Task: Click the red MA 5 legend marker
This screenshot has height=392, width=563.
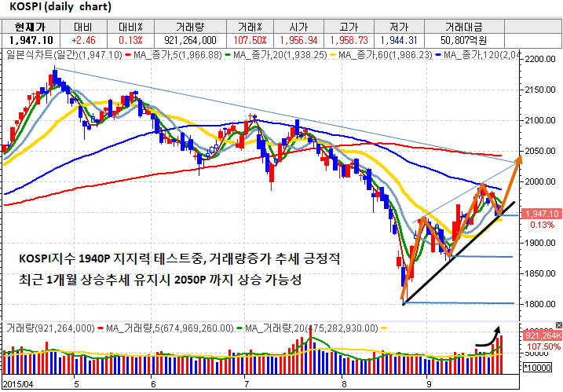Action: pos(127,55)
